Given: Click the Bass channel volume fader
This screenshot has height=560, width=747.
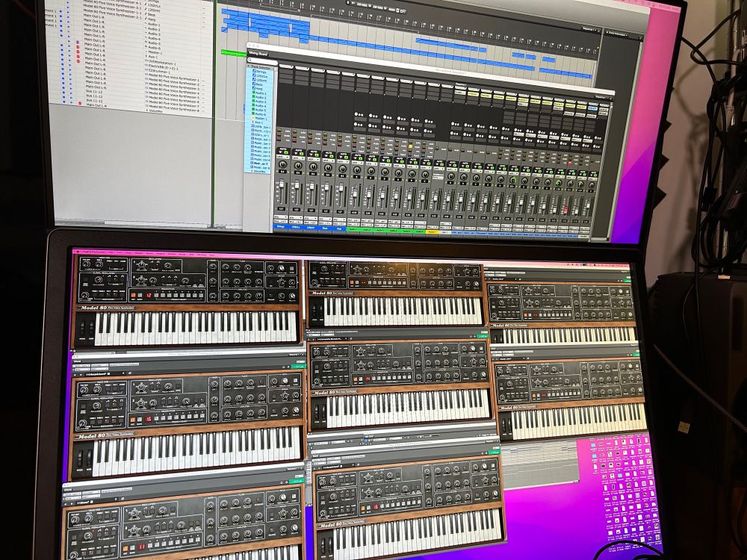Looking at the screenshot, I should [326, 186].
